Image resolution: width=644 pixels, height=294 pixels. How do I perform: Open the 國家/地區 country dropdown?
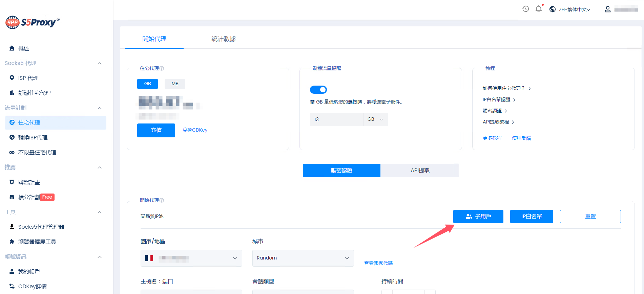[x=191, y=258]
